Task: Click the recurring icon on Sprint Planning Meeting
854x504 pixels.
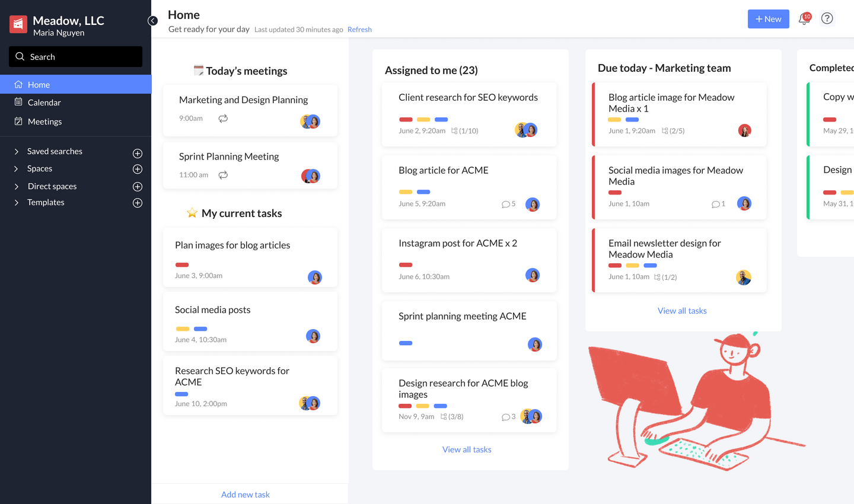Action: [222, 175]
